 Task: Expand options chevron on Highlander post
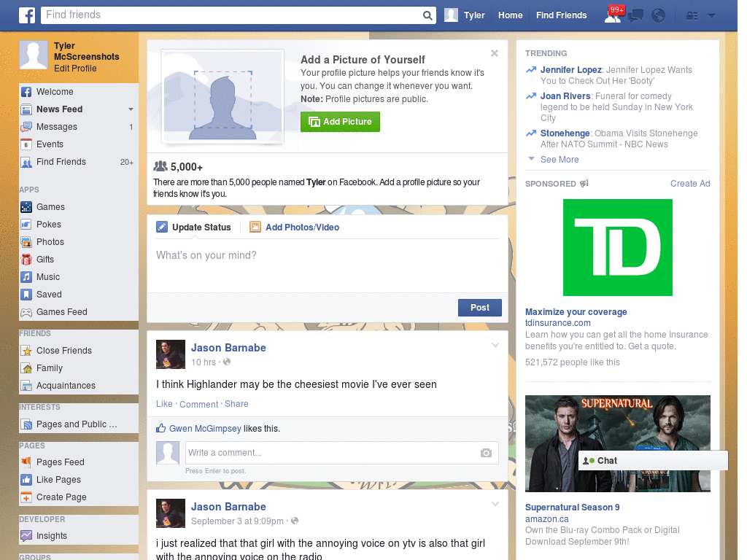(495, 345)
